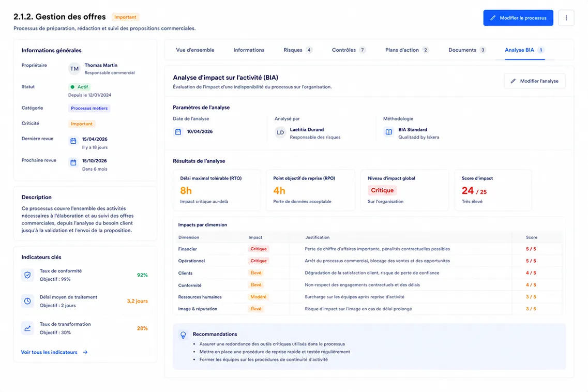Click the calendar icon beside 15/04/2026
The height and width of the screenshot is (392, 588).
point(73,141)
